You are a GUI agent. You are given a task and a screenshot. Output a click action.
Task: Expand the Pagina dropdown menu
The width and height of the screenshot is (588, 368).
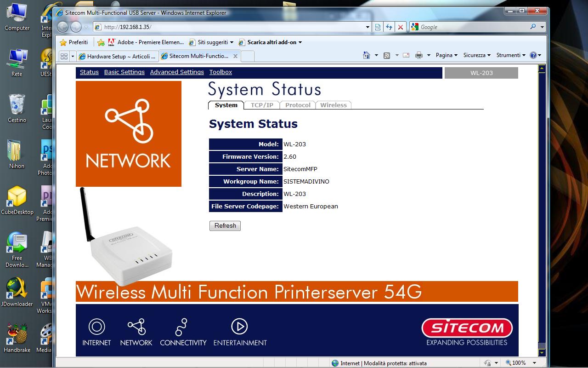click(x=447, y=55)
